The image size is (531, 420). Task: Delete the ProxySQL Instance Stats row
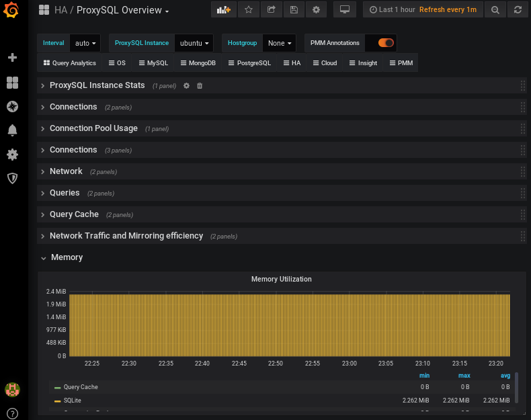pyautogui.click(x=200, y=86)
